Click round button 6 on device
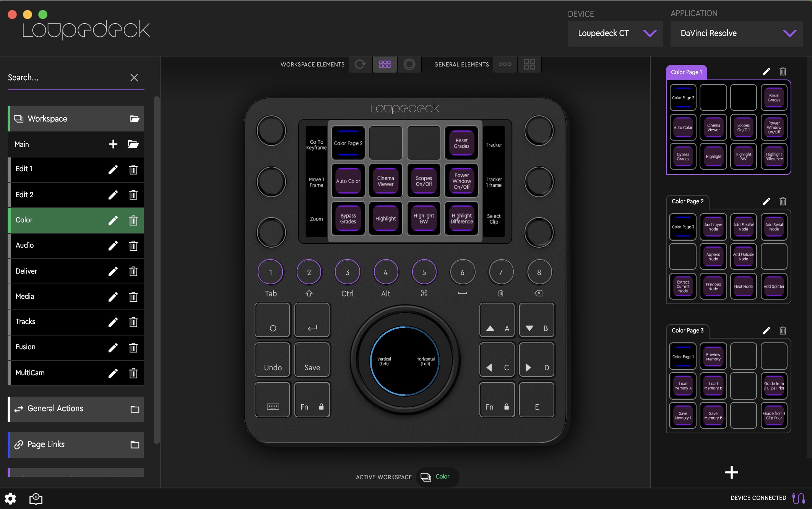 click(x=462, y=272)
